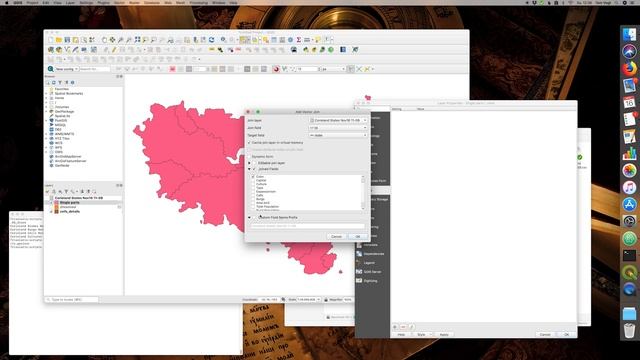640x360 pixels.
Task: Open Firefox from the Dock
Action: point(629,68)
